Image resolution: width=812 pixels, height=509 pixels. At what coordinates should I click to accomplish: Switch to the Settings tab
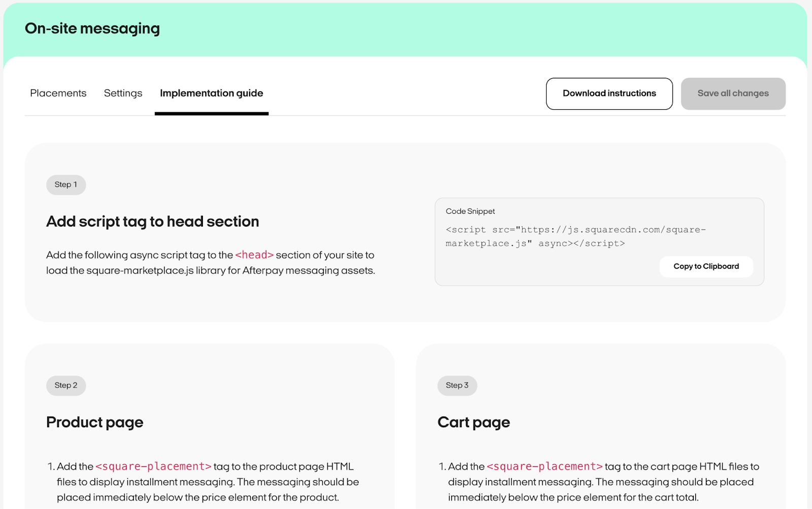[123, 93]
